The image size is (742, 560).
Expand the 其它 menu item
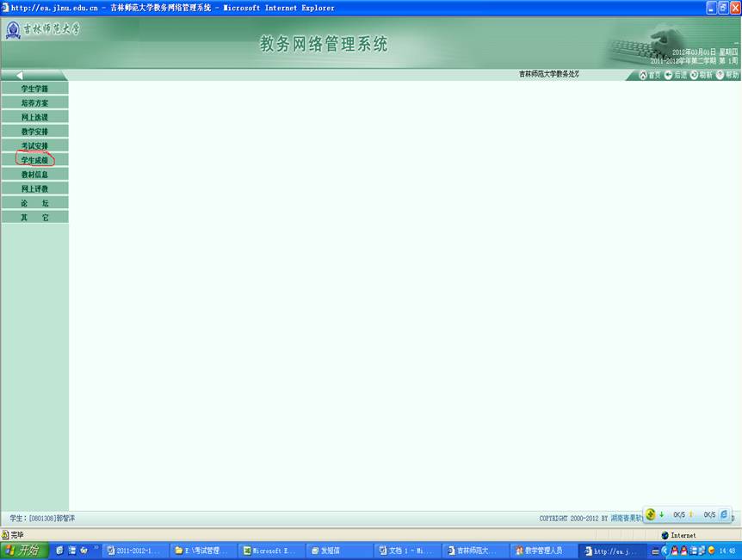tap(34, 218)
